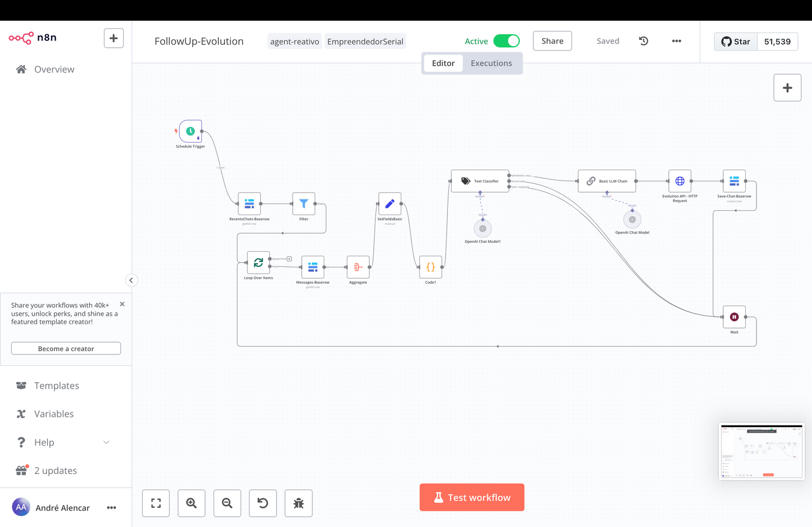Click the Test workflow button
Screen dimensions: 812x527
471,497
